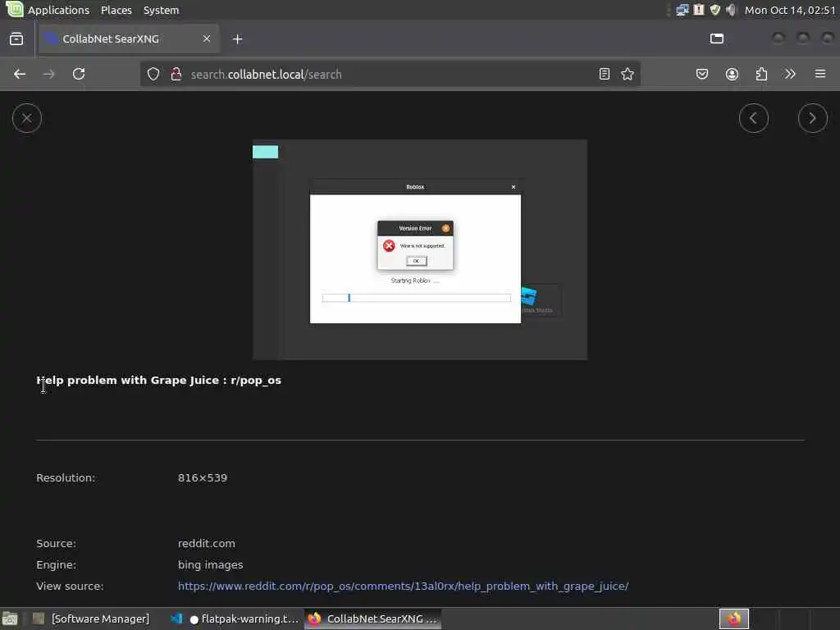Go to next image result
840x630 pixels.
point(813,118)
